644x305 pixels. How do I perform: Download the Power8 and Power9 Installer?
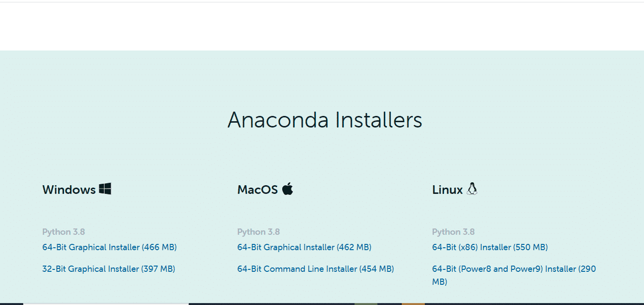(513, 268)
